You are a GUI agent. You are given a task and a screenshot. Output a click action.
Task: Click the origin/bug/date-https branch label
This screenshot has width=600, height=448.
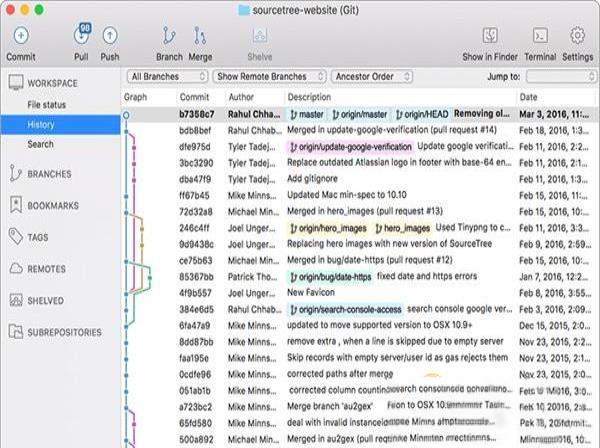coord(331,277)
